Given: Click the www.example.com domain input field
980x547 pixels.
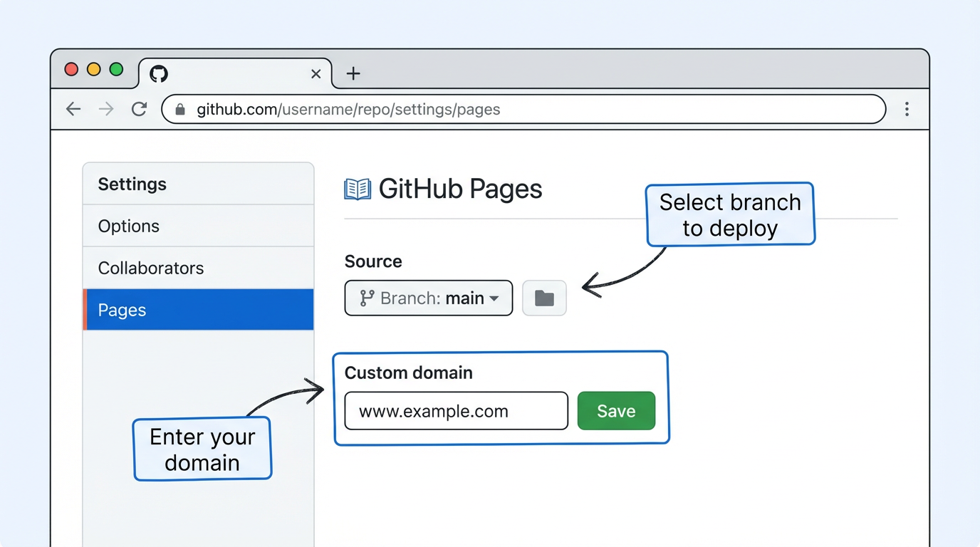Looking at the screenshot, I should tap(455, 411).
